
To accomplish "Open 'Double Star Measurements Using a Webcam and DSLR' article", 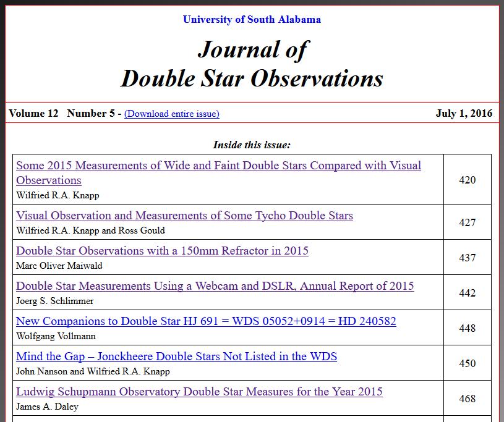I will [215, 286].
